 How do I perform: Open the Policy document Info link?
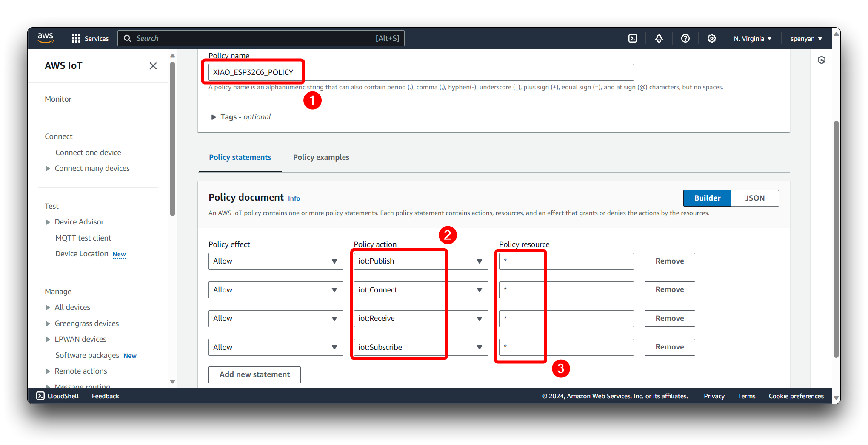294,198
